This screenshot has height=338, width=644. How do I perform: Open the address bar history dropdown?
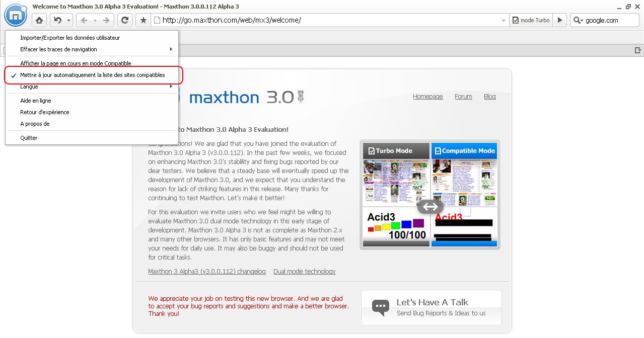tap(504, 20)
